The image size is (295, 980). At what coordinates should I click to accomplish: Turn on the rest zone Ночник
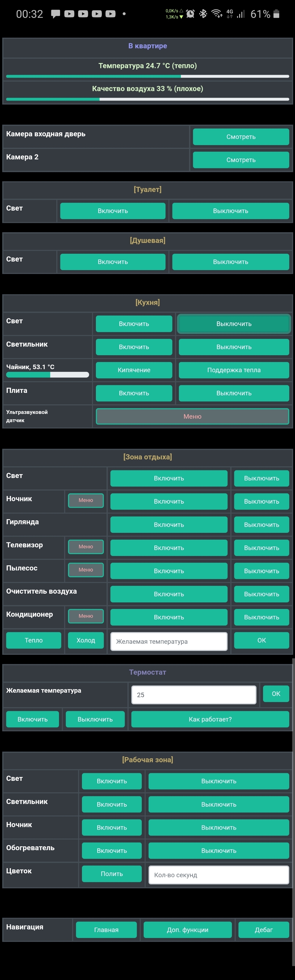[169, 501]
